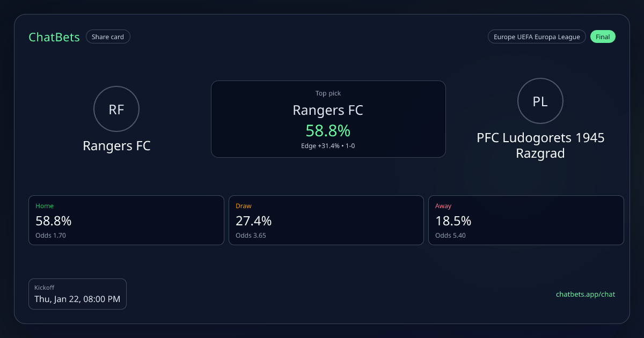Viewport: 644px width, 338px height.
Task: Click the Odds 1.70 label
Action: coord(51,236)
